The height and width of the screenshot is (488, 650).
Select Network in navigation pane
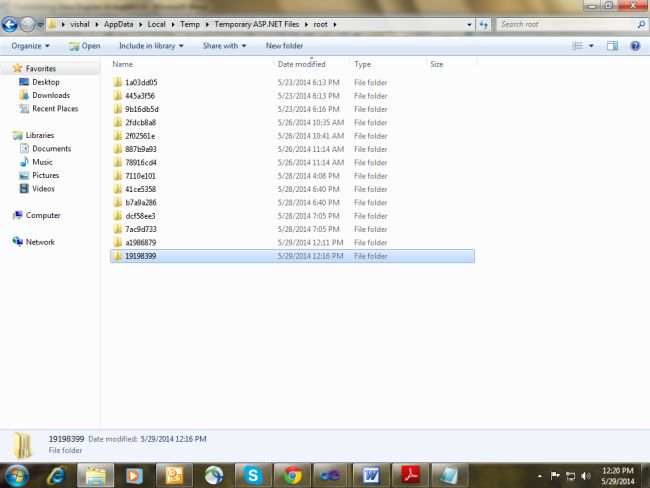coord(40,242)
